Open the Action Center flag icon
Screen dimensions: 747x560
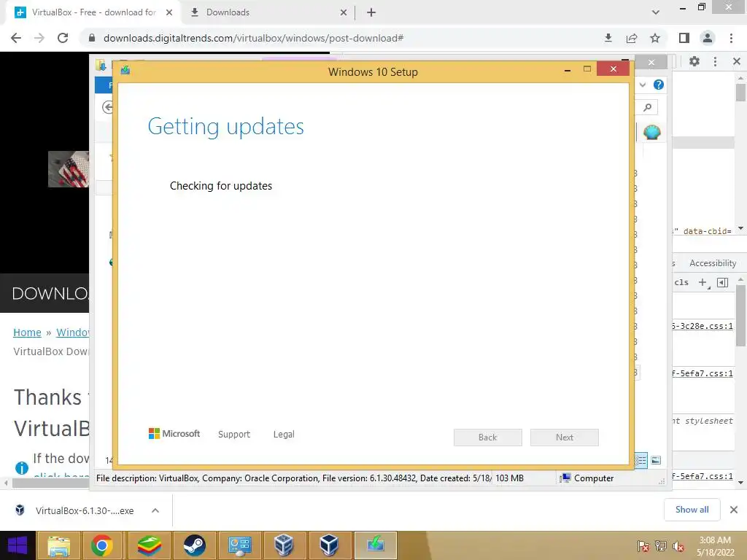tap(643, 546)
